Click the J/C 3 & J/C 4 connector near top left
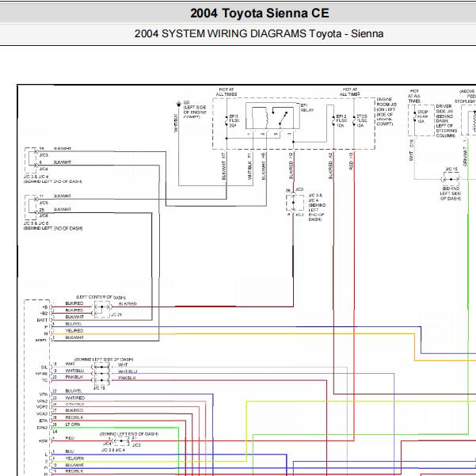Screen dimensions: 476x476 (x=30, y=158)
